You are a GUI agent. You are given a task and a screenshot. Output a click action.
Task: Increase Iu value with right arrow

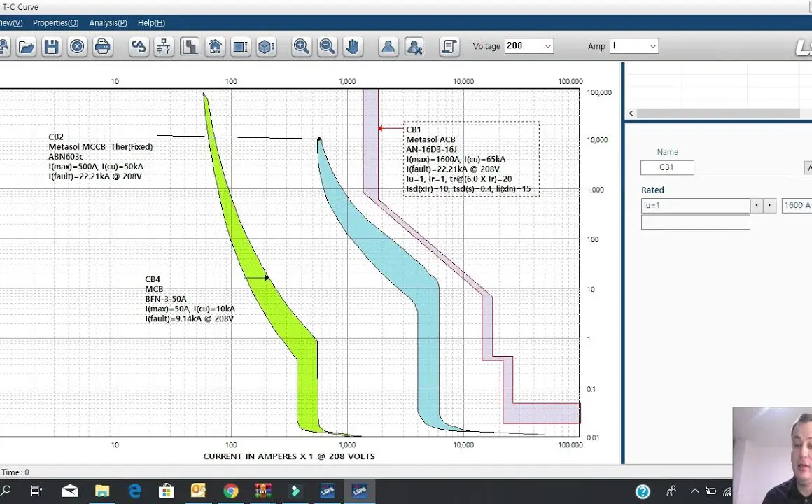769,205
